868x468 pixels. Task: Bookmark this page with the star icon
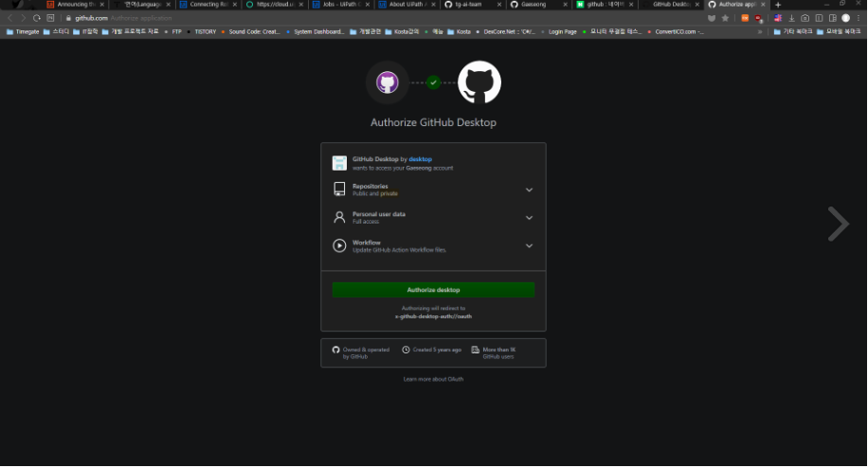click(x=725, y=18)
